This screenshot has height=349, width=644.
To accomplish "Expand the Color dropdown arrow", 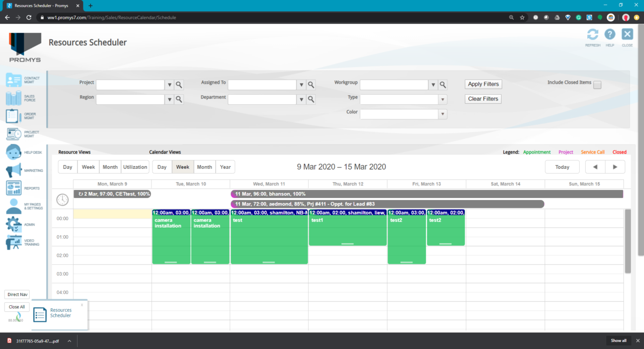I will point(443,114).
